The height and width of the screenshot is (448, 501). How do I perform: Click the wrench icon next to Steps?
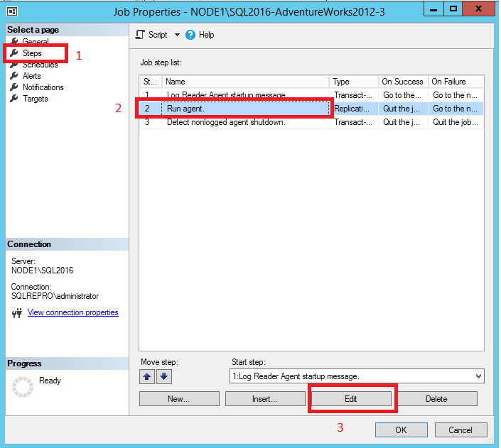tap(14, 53)
